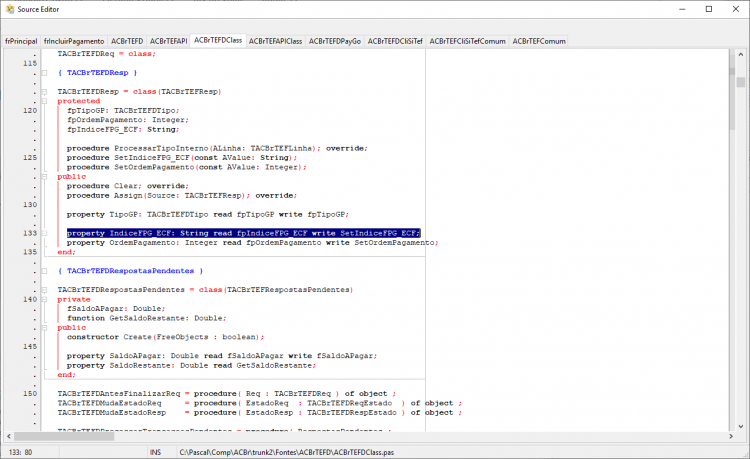The image size is (750, 459).
Task: Click the INS insert mode indicator
Action: pos(155,452)
